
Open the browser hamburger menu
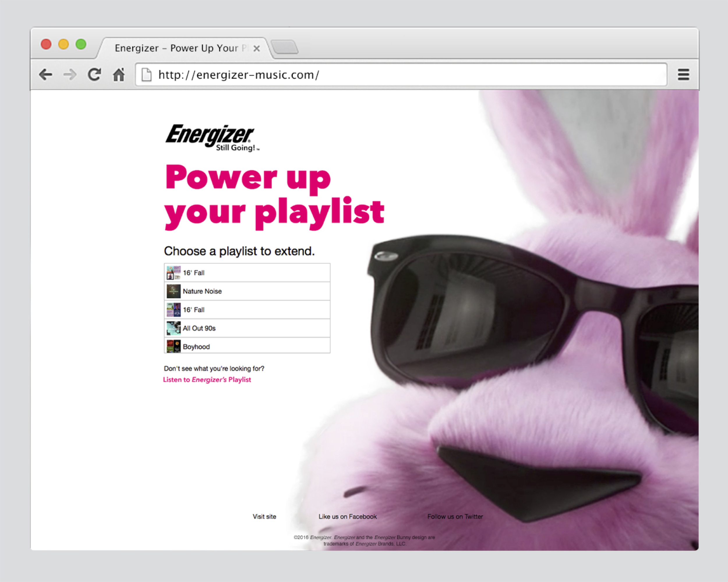click(683, 75)
